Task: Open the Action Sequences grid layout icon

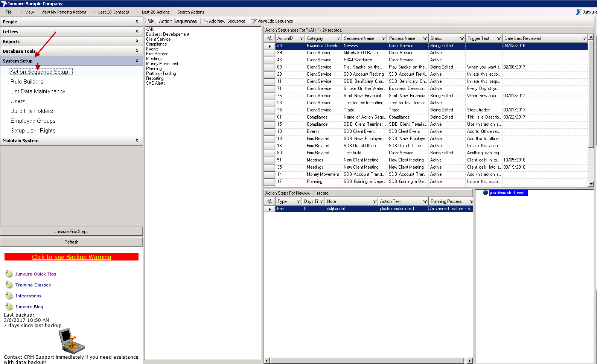Action: tap(270, 38)
